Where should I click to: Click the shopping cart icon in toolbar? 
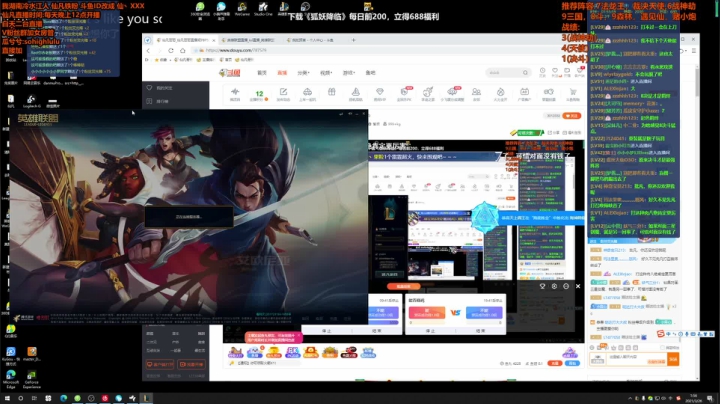tap(573, 94)
